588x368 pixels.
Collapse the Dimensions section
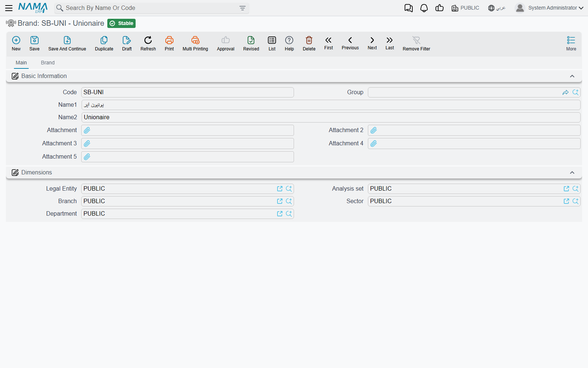pyautogui.click(x=572, y=173)
